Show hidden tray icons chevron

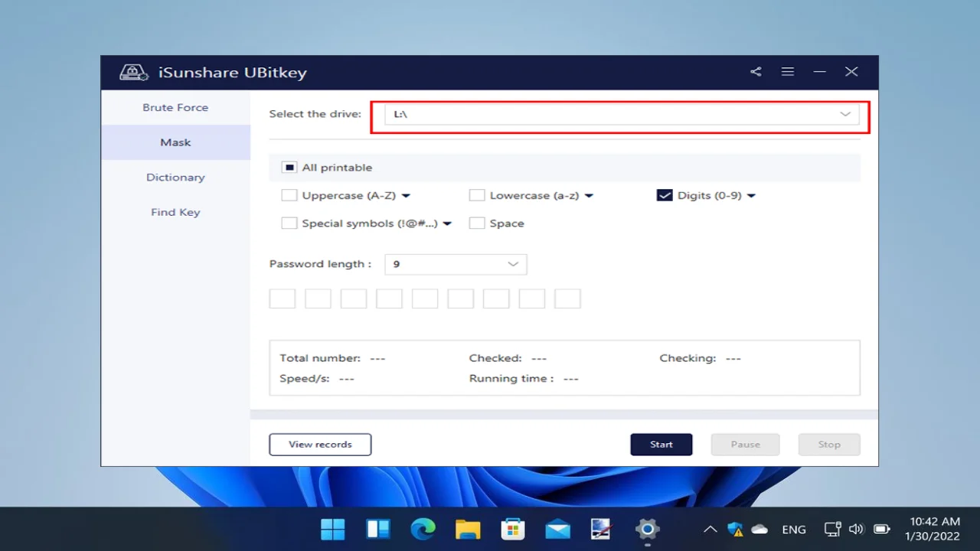click(x=710, y=530)
